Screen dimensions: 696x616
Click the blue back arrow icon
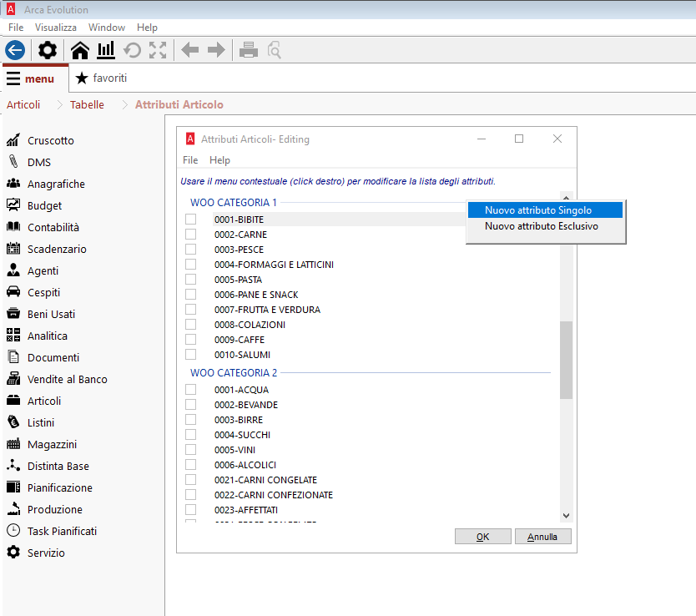click(x=15, y=50)
